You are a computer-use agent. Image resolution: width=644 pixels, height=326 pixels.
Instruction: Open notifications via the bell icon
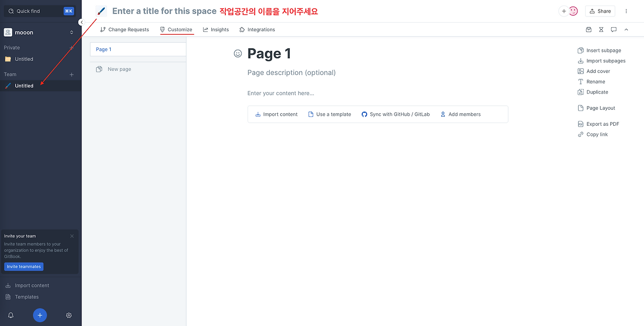click(x=11, y=315)
